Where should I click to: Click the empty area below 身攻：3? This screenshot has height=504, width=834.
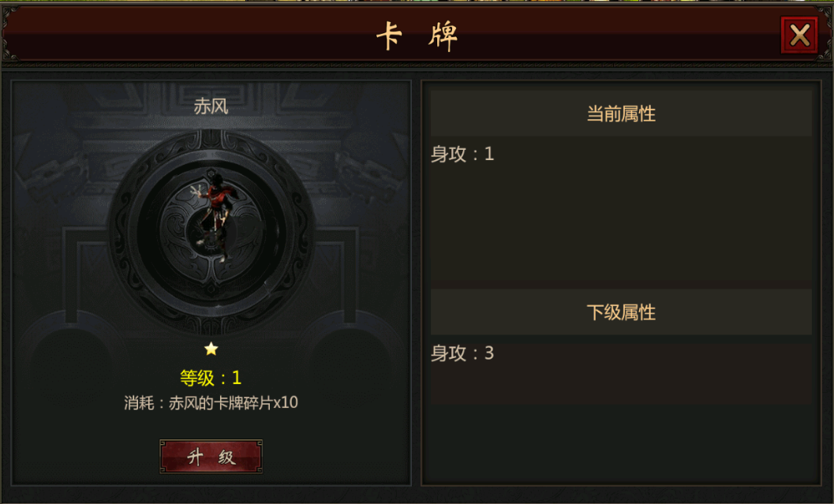621,444
